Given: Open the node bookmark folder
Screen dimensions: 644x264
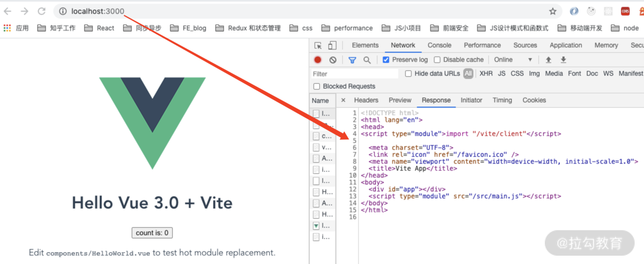Looking at the screenshot, I should (x=625, y=28).
